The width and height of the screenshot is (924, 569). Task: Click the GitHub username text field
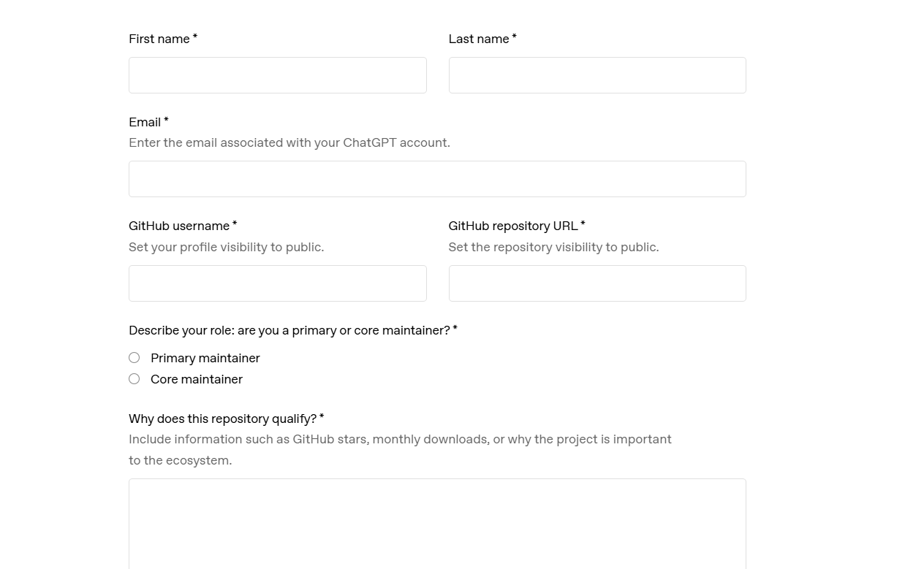point(278,283)
